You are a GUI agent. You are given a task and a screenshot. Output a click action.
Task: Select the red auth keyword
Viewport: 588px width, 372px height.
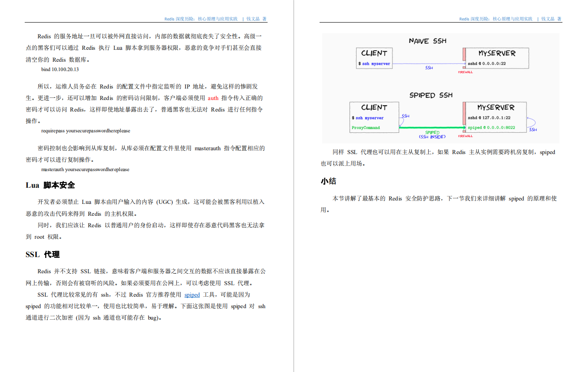point(213,98)
